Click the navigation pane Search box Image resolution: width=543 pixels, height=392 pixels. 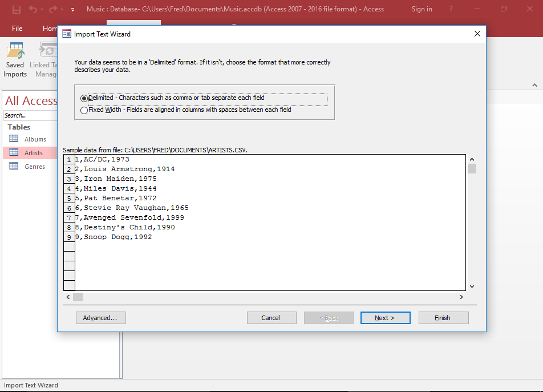tap(30, 115)
